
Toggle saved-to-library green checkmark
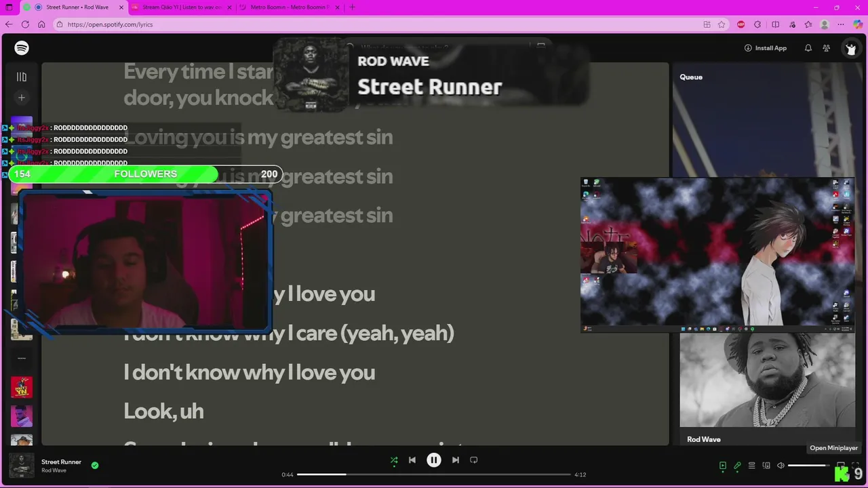click(95, 465)
